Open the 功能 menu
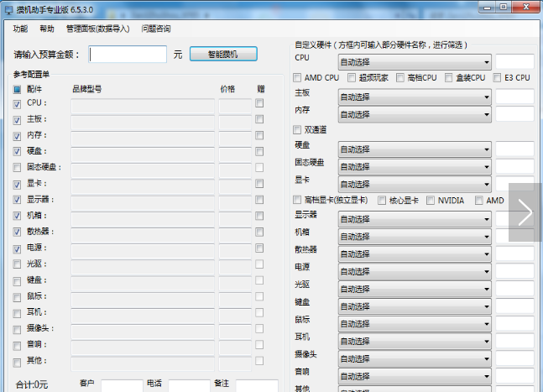This screenshot has width=543, height=392. click(x=20, y=29)
